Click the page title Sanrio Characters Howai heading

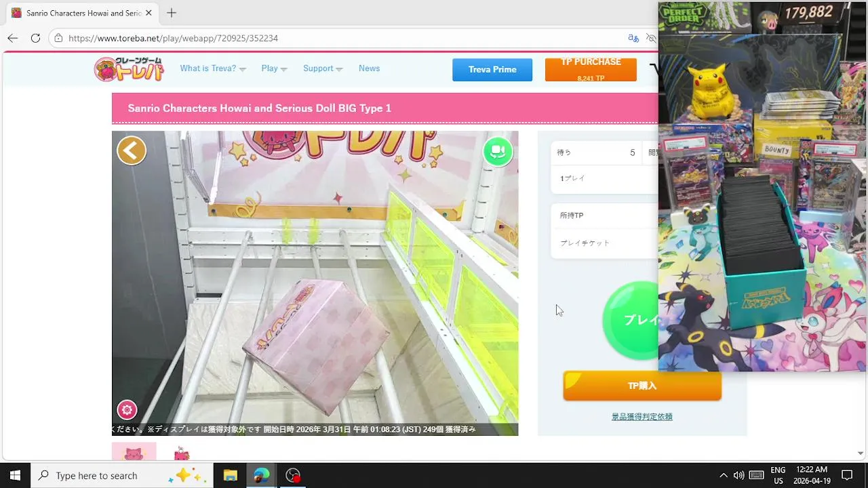(260, 108)
